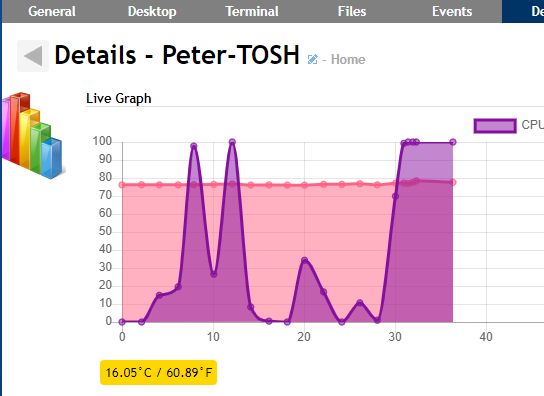Image resolution: width=544 pixels, height=396 pixels.
Task: Click the x-axis label 10
Action: [213, 337]
